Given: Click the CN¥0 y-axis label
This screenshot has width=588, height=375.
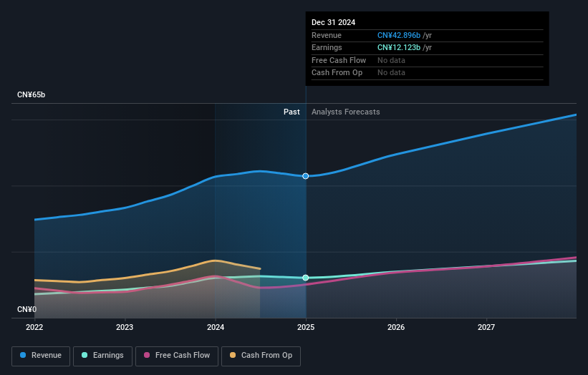Looking at the screenshot, I should tap(26, 309).
